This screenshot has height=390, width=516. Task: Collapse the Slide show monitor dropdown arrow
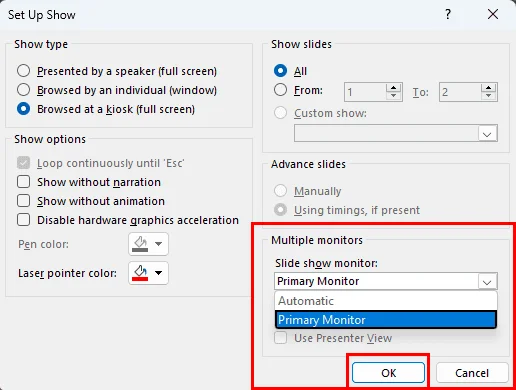coord(487,282)
